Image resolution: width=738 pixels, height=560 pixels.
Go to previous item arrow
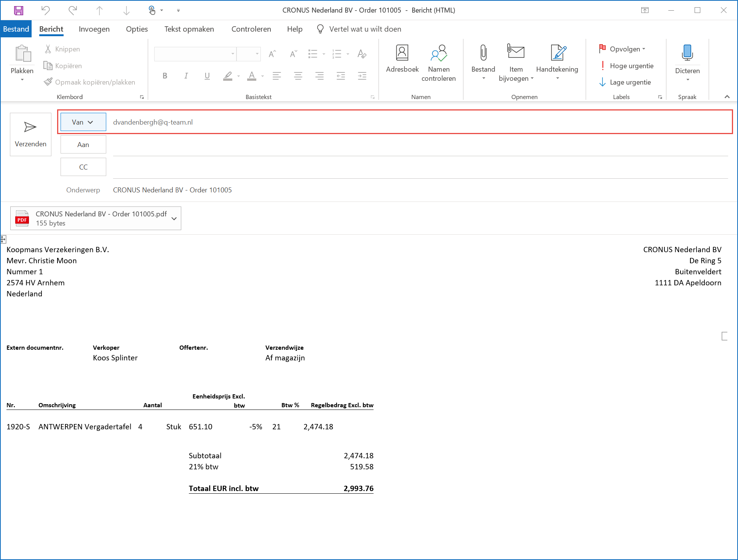click(x=99, y=10)
